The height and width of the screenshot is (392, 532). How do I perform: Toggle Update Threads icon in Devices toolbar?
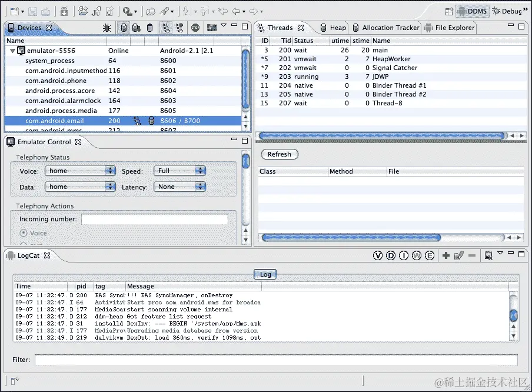click(x=165, y=28)
